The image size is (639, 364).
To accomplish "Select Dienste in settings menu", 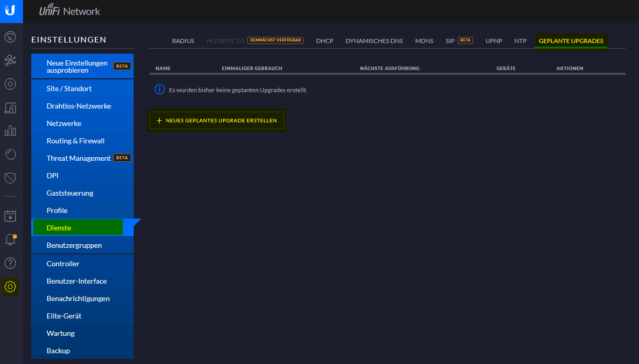I will click(82, 228).
